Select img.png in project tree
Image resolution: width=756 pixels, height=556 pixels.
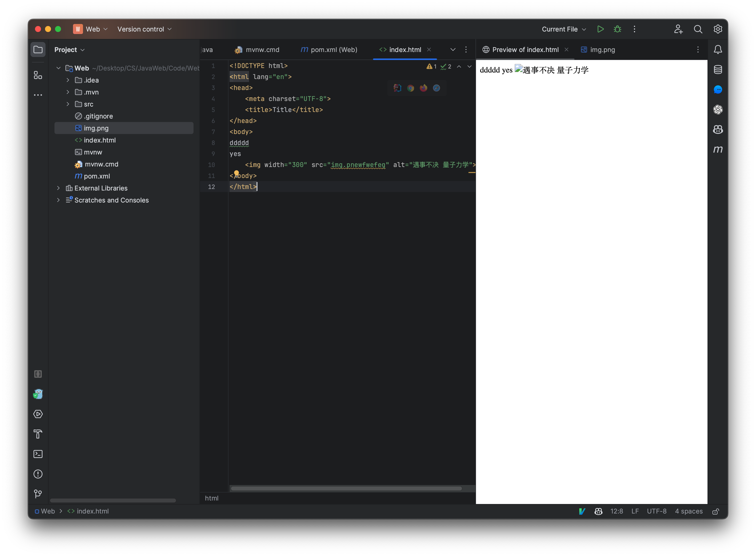(124, 128)
